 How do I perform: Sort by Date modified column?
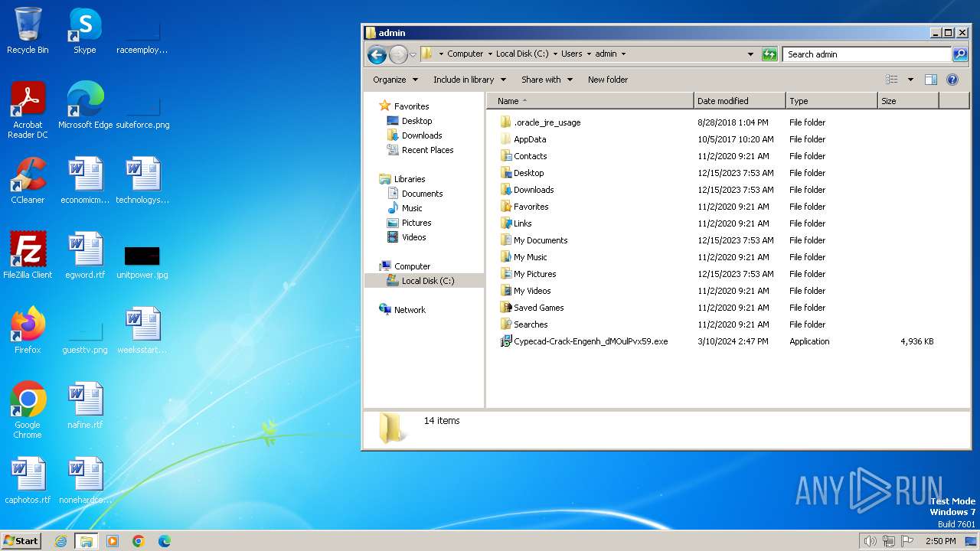coord(740,101)
